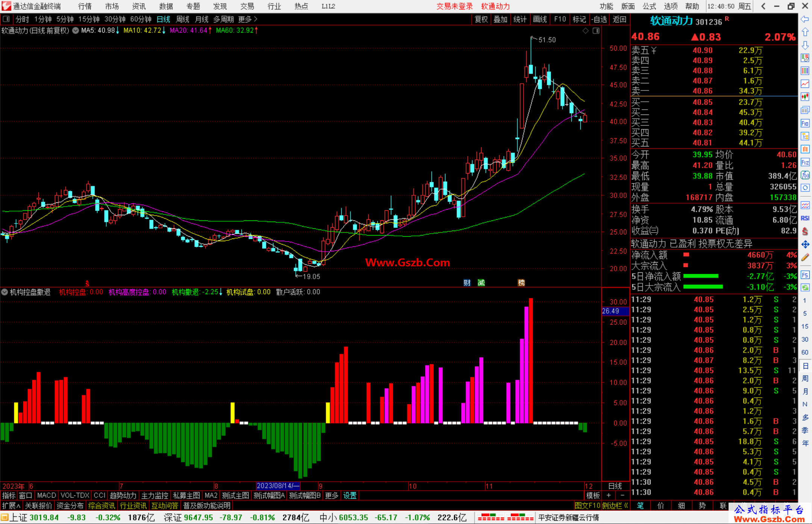Click the 财 marker on the chart timeline
This screenshot has height=524, width=812.
[x=467, y=283]
